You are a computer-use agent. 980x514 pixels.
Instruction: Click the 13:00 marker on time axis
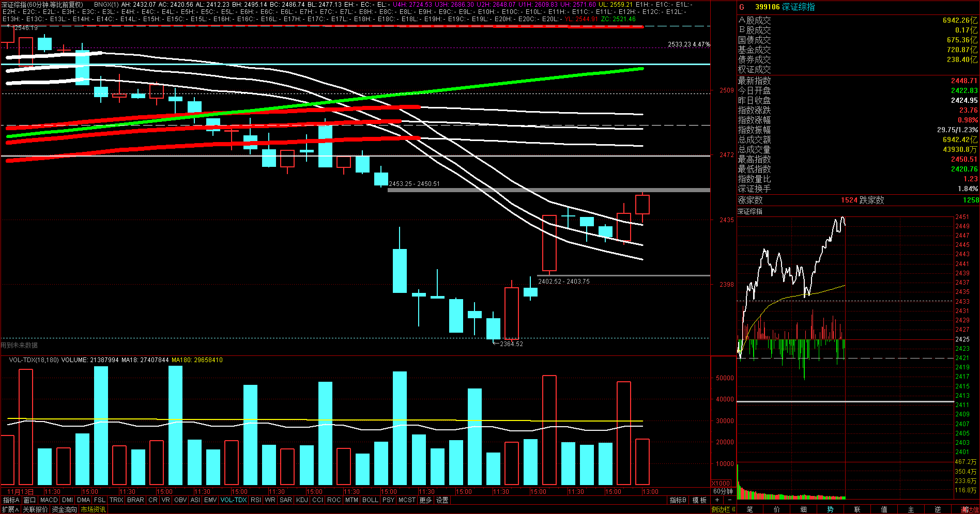point(650,491)
